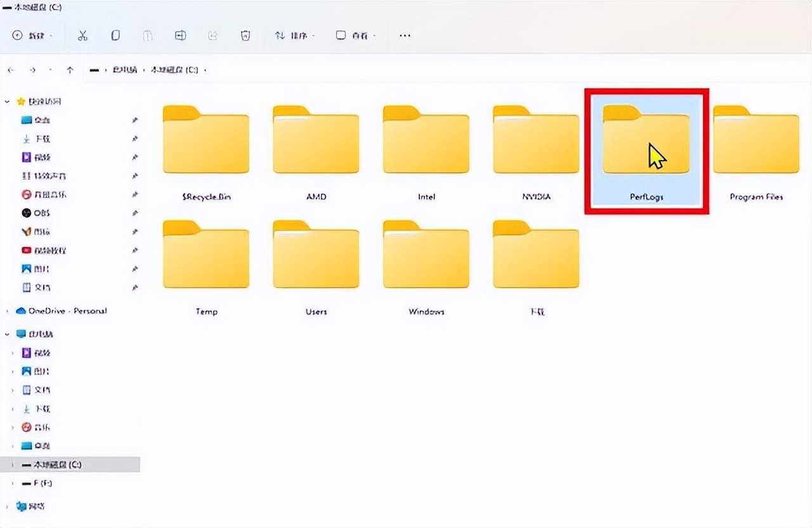This screenshot has height=528, width=812.
Task: Click the Paste icon in the toolbar
Action: pos(147,36)
